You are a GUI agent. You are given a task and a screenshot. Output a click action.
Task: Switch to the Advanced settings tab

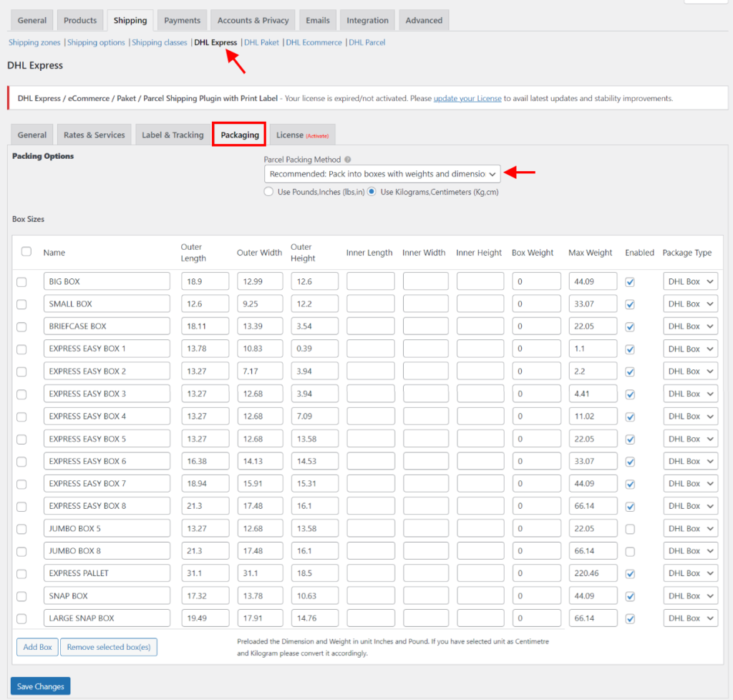click(x=424, y=20)
